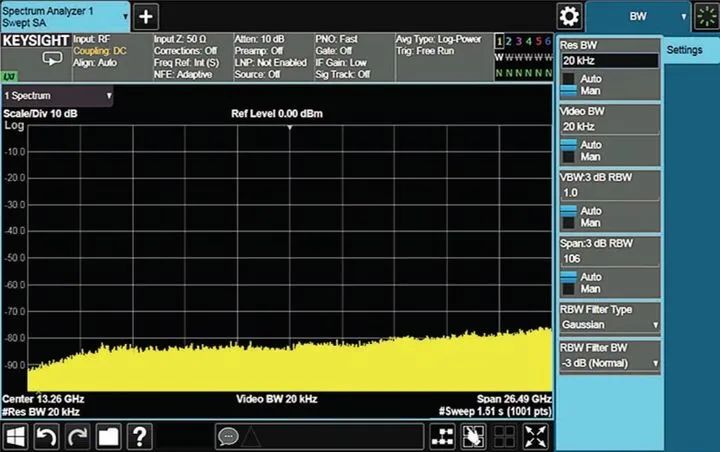This screenshot has width=720, height=452.
Task: Toggle VBW:3 dB RBW Auto/Man switch
Action: coord(568,216)
